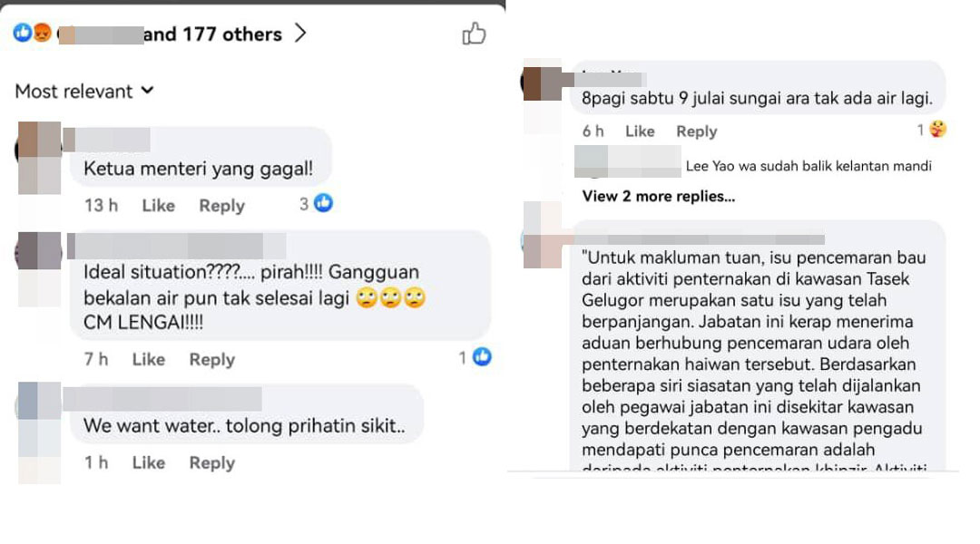This screenshot has width=980, height=544.
Task: Click the blue like reaction icon beside 177 others
Action: pos(23,33)
